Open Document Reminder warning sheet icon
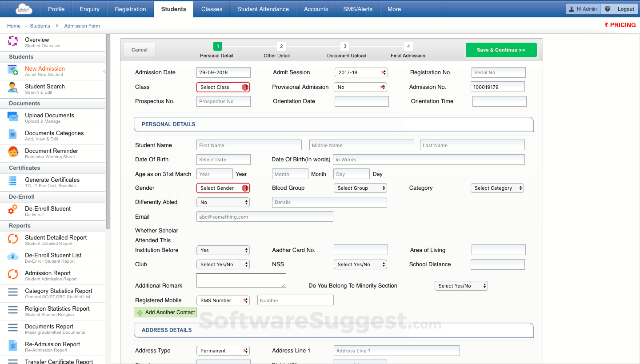Image resolution: width=640 pixels, height=364 pixels. click(12, 152)
